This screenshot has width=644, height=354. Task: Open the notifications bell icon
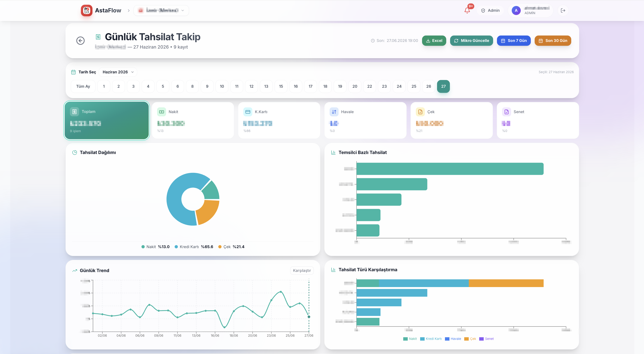pos(467,10)
